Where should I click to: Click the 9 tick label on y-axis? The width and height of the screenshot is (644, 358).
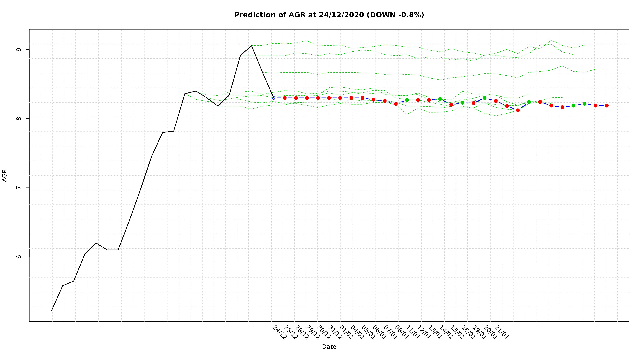tap(19, 50)
